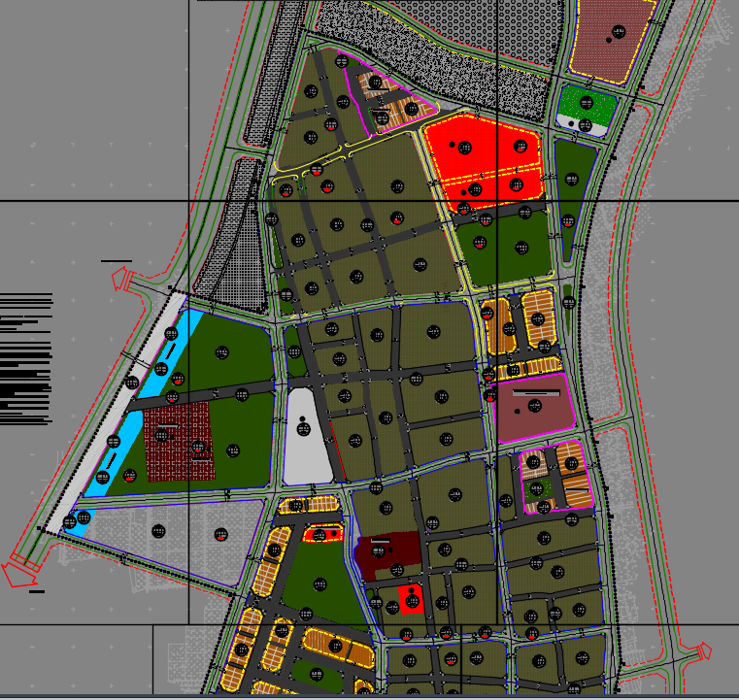Select the red arrow marker at bottom-left corner
Viewport: 739px width, 700px height.
point(17,573)
